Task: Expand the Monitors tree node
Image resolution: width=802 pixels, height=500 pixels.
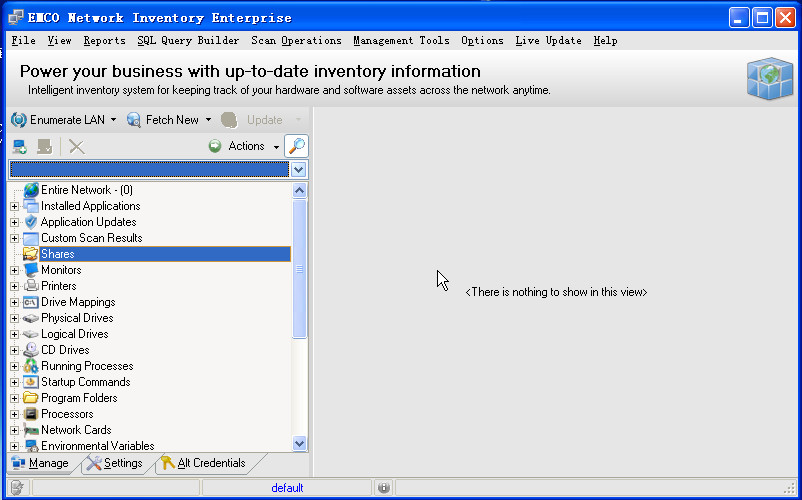Action: [x=14, y=270]
